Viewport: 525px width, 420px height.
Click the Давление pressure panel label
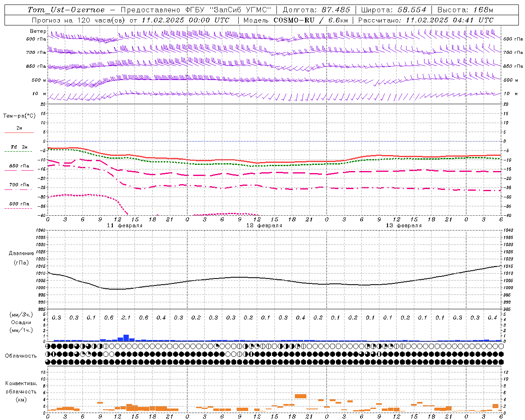[x=21, y=253]
